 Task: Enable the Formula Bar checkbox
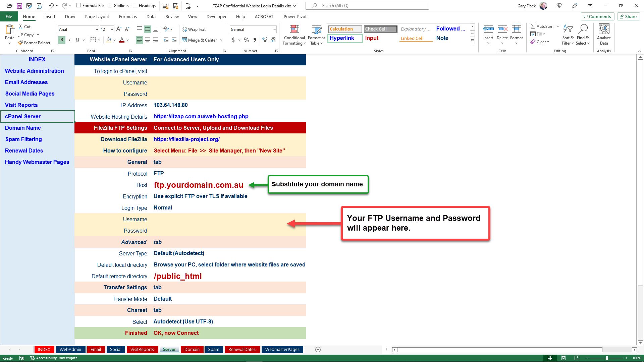pos(79,5)
